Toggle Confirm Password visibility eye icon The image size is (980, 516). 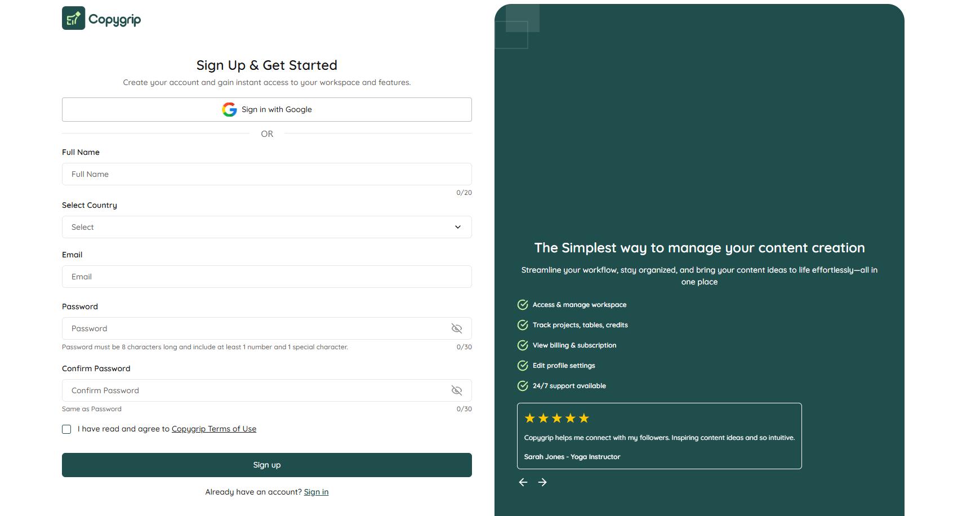(x=457, y=390)
